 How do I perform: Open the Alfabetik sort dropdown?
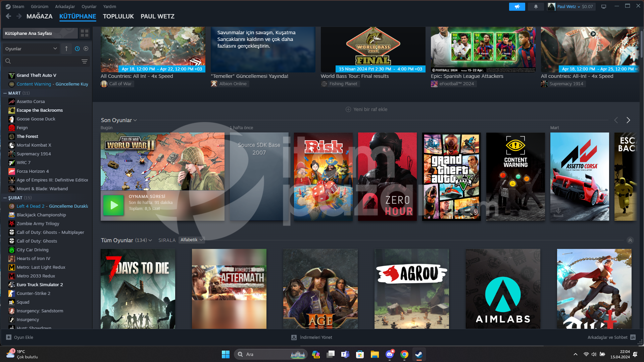(x=192, y=240)
